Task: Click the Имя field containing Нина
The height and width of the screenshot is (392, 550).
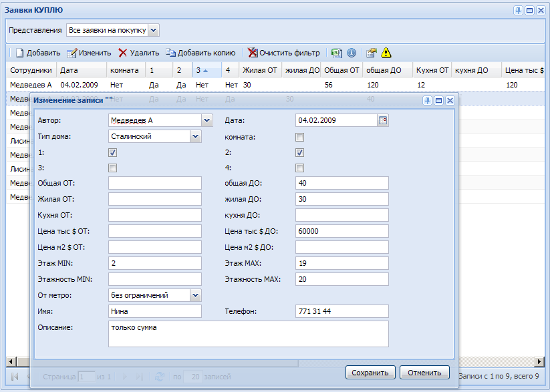Action: point(155,311)
